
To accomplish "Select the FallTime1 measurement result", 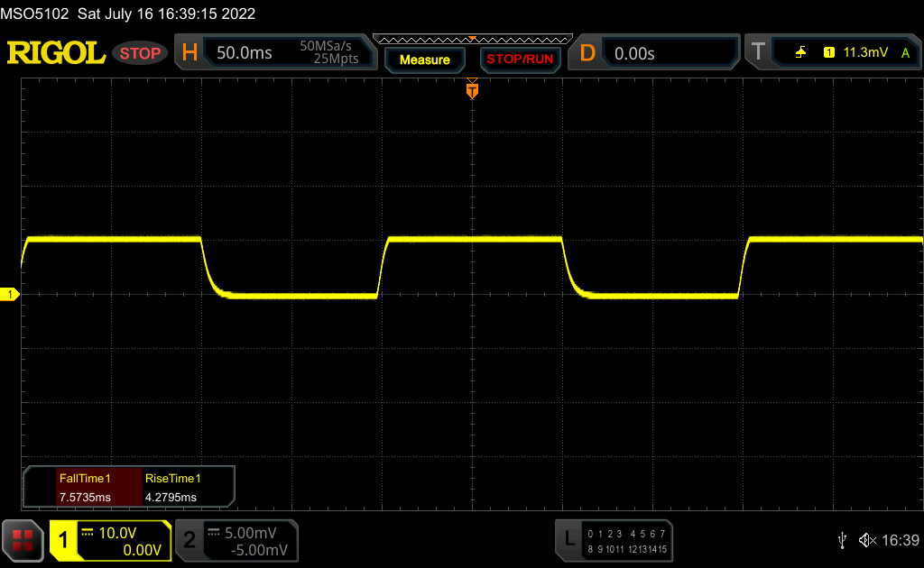I will 84,488.
